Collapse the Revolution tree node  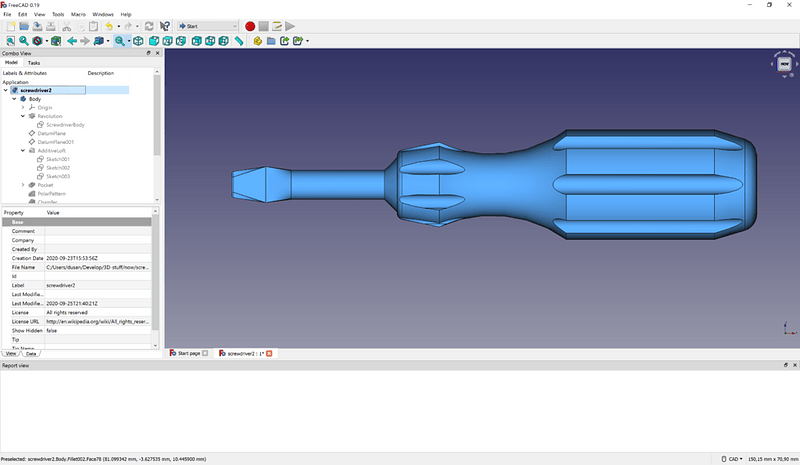(x=23, y=116)
